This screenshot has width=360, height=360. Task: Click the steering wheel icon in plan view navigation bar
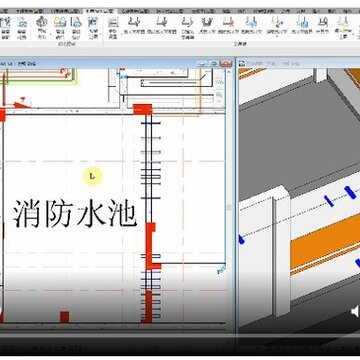click(x=219, y=79)
